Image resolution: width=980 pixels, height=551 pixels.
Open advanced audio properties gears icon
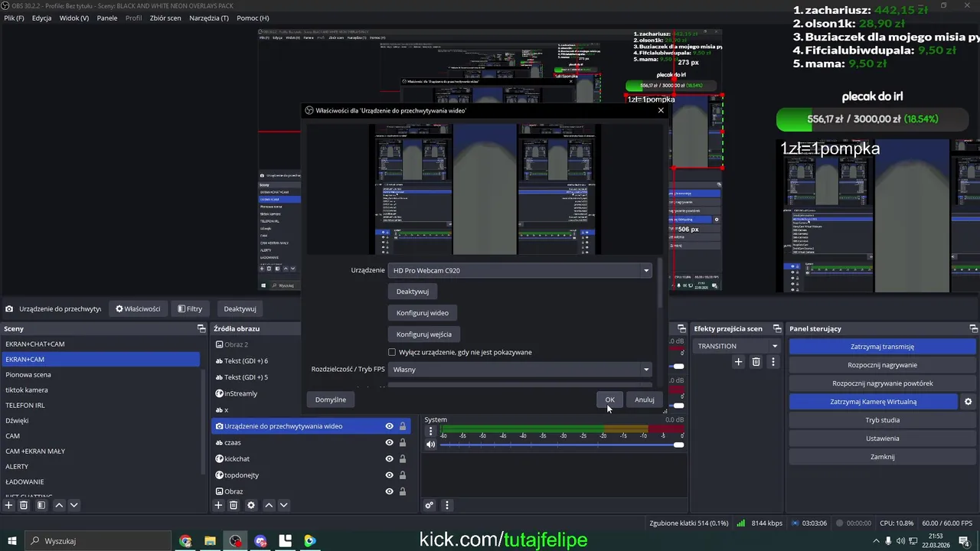[x=430, y=505]
